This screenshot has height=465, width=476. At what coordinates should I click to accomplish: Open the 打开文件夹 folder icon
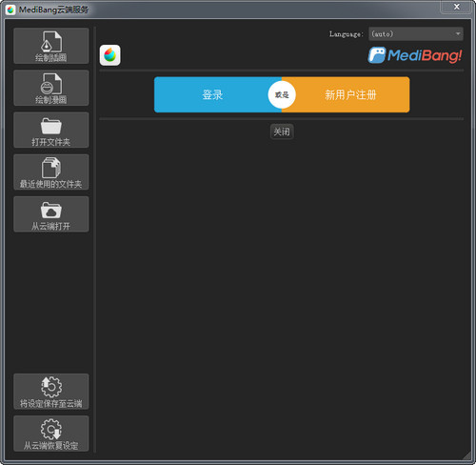(x=51, y=130)
